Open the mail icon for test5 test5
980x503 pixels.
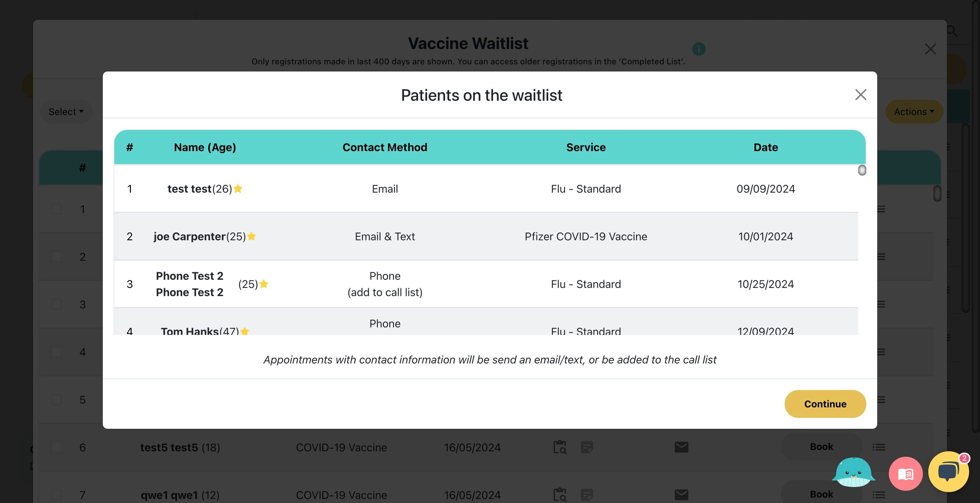681,447
